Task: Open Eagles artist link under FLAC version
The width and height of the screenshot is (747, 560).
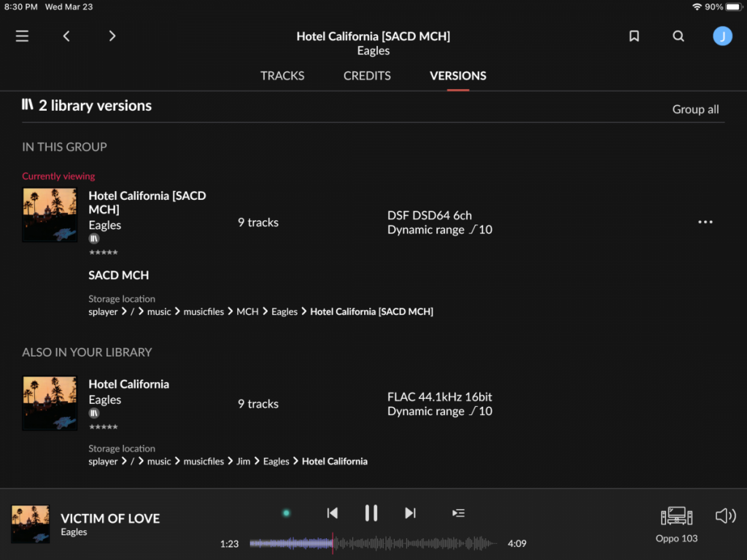Action: 105,400
